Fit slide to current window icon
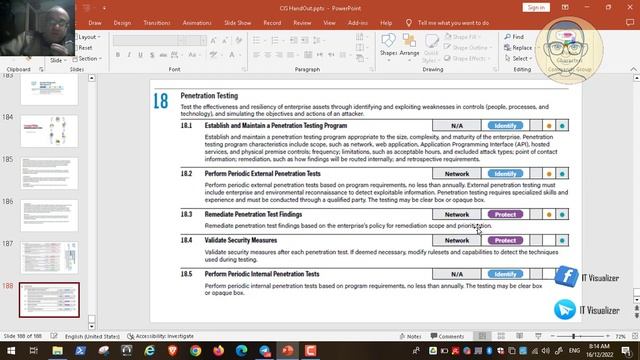640x360 pixels. (x=635, y=336)
